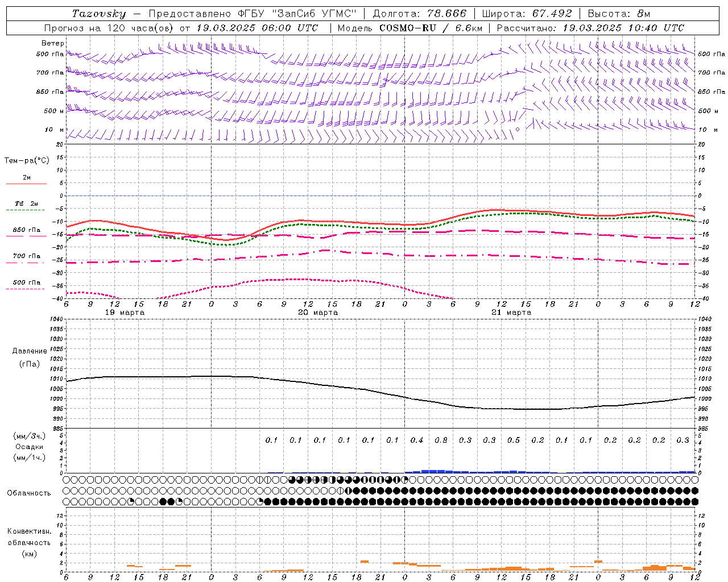Click the Модель COSMO-RU / 6.6км label
Viewport: 728px width, 582px height.
point(410,28)
